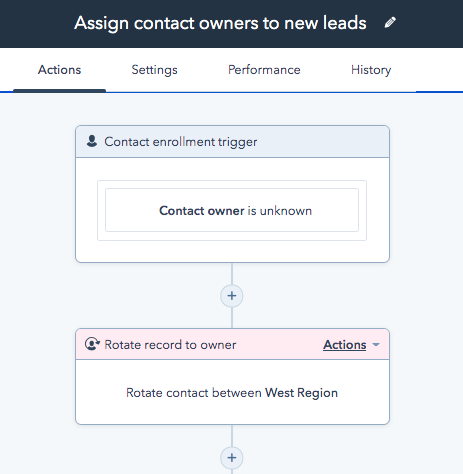
Task: Add action via plus below Rotate record card
Action: tap(232, 458)
